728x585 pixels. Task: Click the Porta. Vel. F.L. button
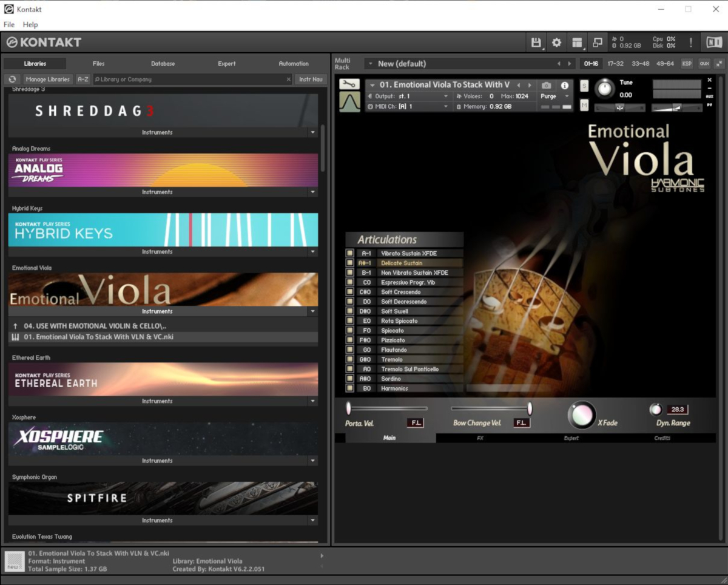[415, 423]
